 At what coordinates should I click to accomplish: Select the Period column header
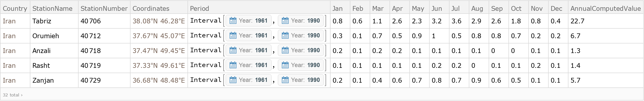[x=200, y=9]
